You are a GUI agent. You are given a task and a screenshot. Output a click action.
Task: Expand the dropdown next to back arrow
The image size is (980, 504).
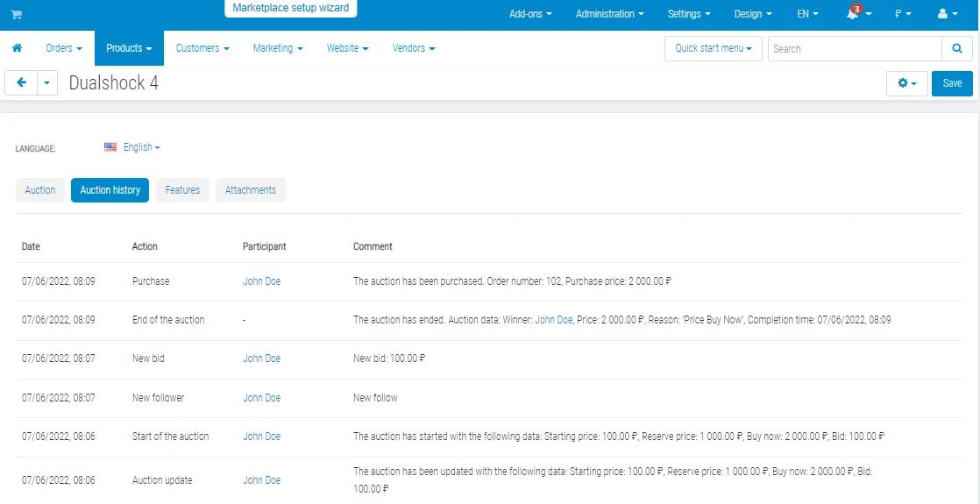pos(46,83)
